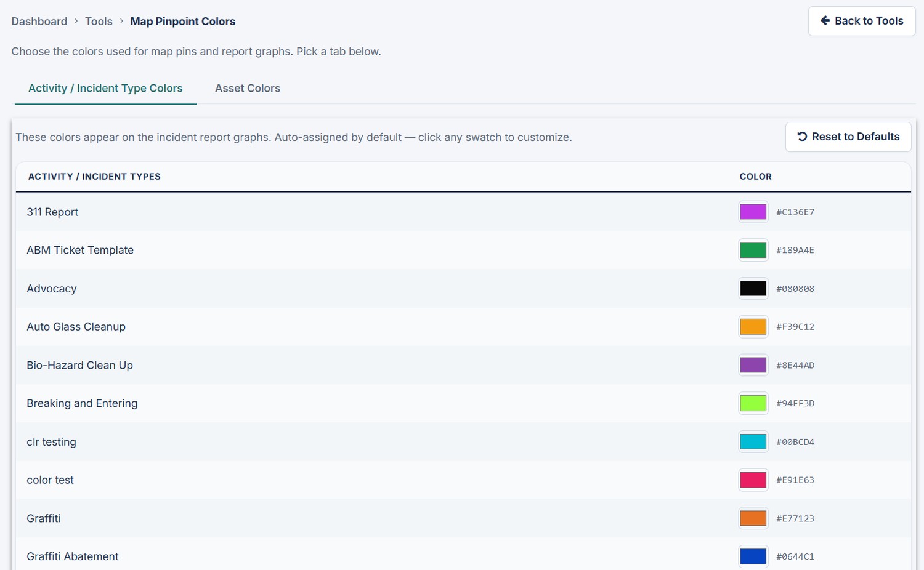
Task: Click the clr testing row label
Action: pos(51,442)
